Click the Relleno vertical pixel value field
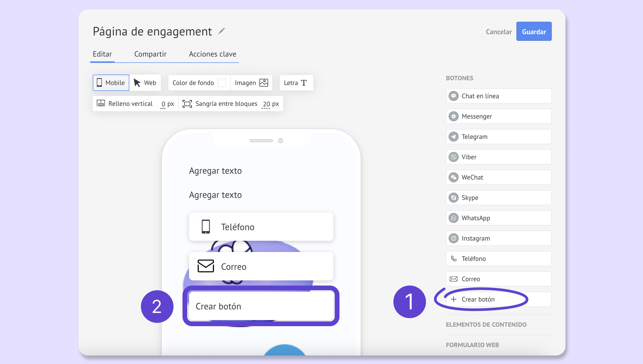 tap(163, 104)
